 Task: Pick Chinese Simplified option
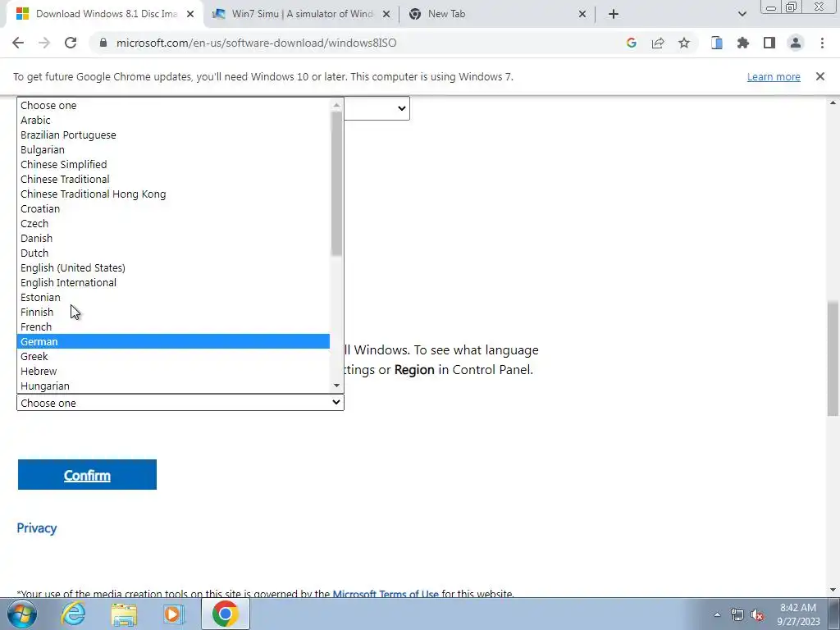coord(173,164)
